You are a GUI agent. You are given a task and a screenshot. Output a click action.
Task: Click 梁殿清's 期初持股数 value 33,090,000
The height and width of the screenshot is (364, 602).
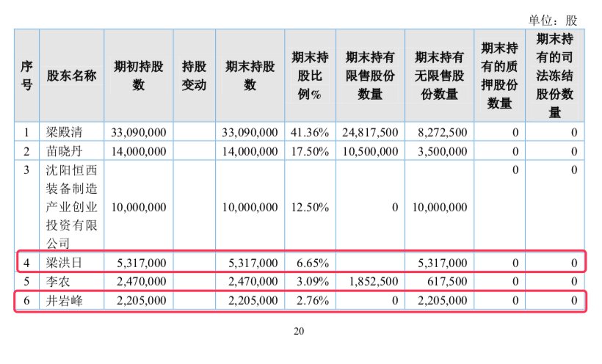[139, 133]
